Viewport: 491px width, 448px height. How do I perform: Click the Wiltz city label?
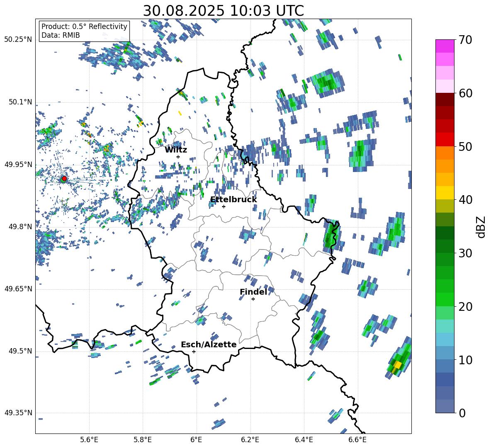coord(176,150)
